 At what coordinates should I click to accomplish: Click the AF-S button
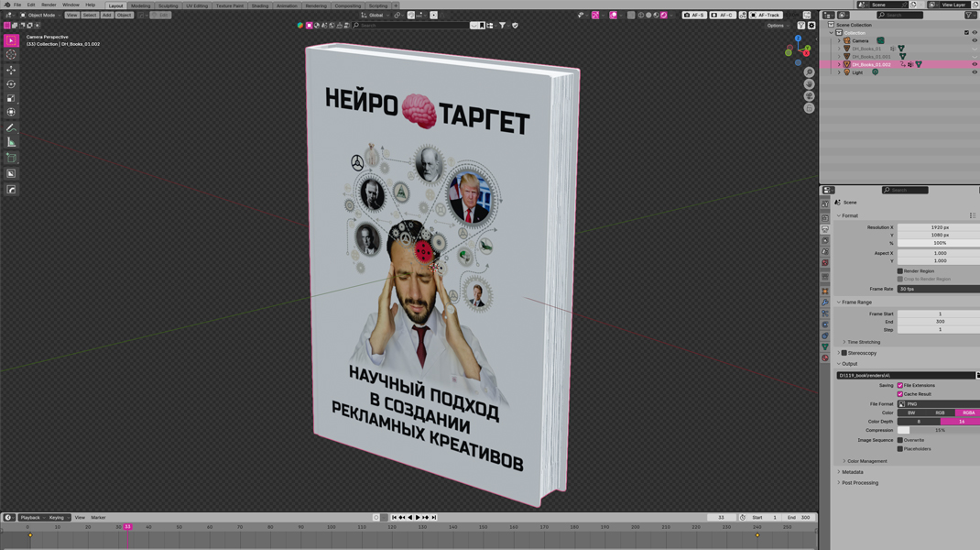[x=694, y=15]
